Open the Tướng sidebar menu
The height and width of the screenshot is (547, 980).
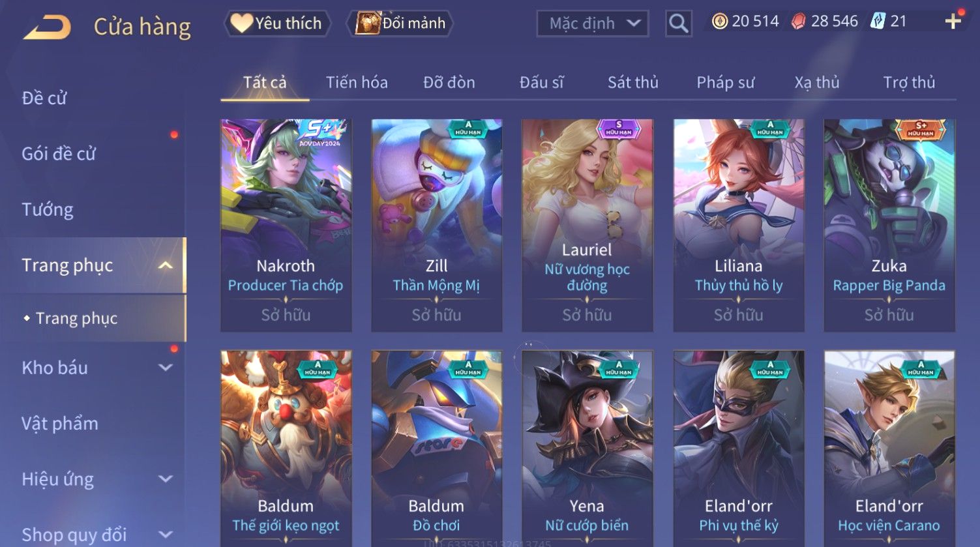point(48,210)
